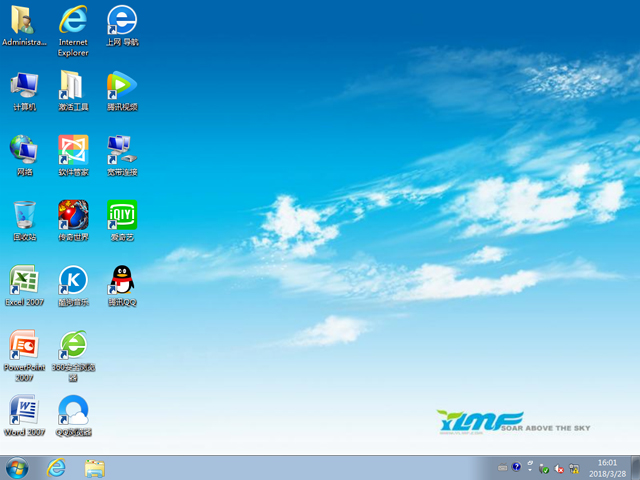Select the Tencent QQ penguin icon

tap(122, 280)
